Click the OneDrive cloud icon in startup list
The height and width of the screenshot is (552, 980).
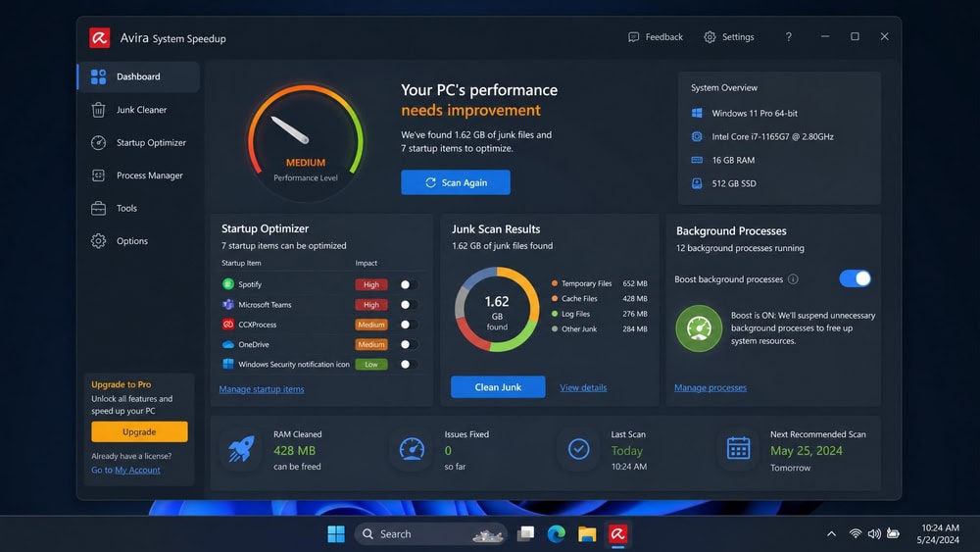click(228, 344)
